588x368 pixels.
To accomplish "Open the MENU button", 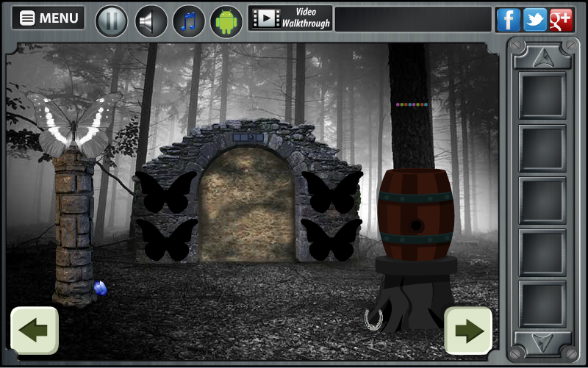I will (x=48, y=18).
